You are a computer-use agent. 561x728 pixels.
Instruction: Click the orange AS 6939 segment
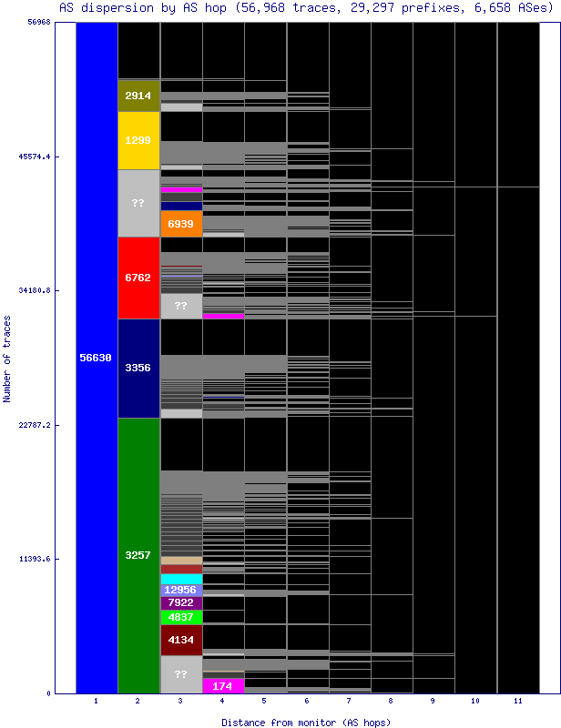pos(181,224)
